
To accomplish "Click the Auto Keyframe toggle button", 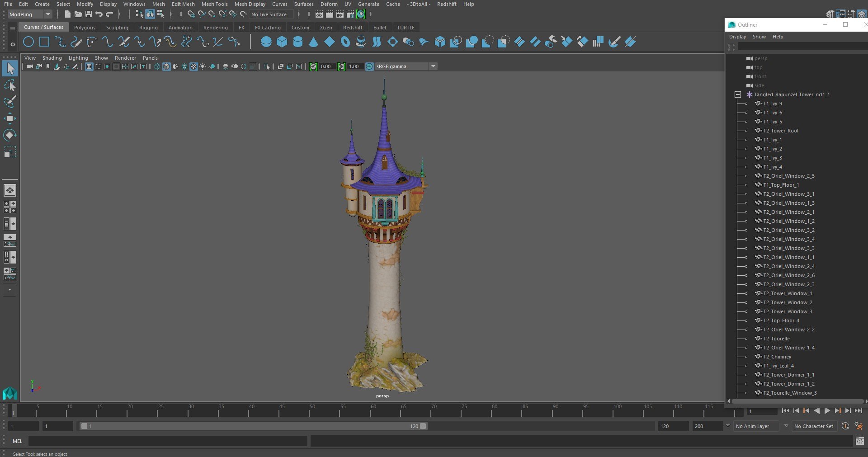I will tap(845, 426).
